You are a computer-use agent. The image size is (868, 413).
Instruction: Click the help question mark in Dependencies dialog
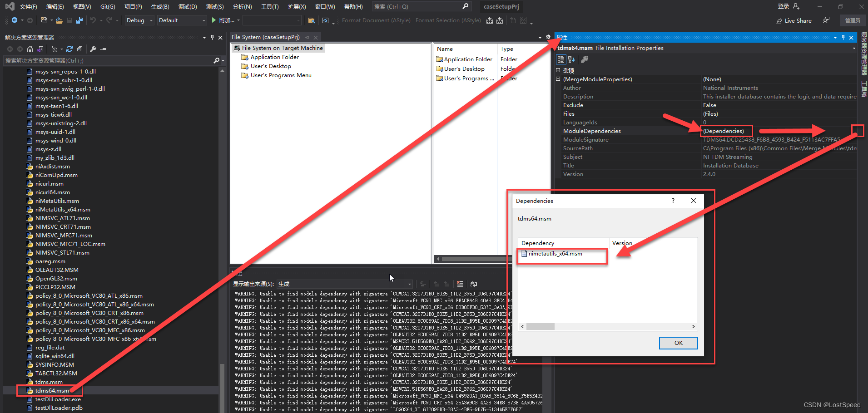pyautogui.click(x=673, y=201)
